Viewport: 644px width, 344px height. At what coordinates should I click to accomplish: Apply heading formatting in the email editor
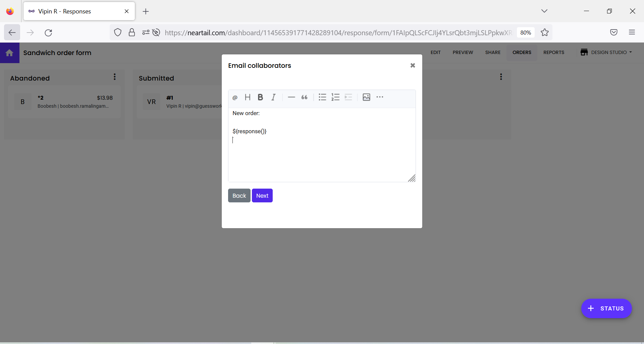click(x=248, y=97)
